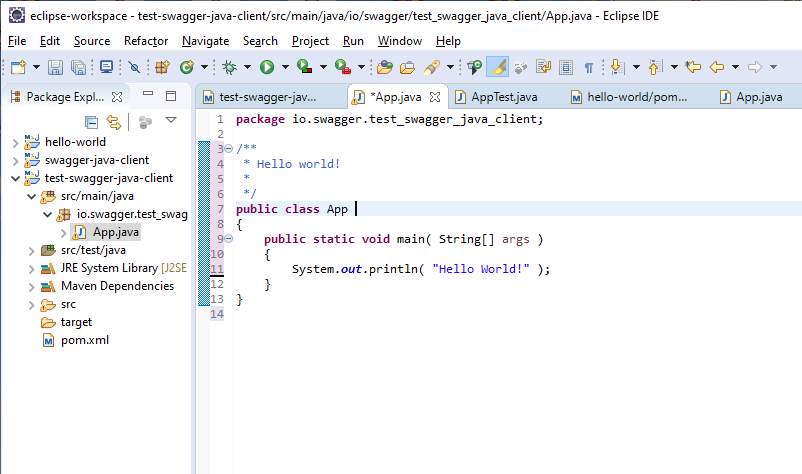Expand the hello-world project node
The width and height of the screenshot is (802, 474).
click(x=14, y=142)
